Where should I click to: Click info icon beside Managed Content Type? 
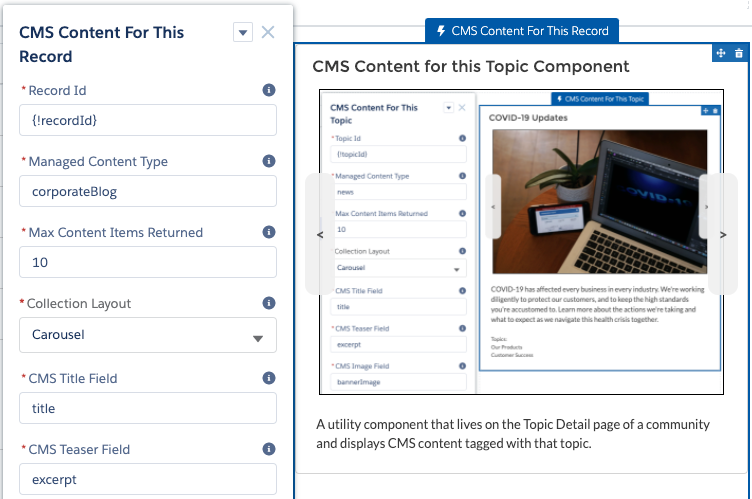[268, 161]
